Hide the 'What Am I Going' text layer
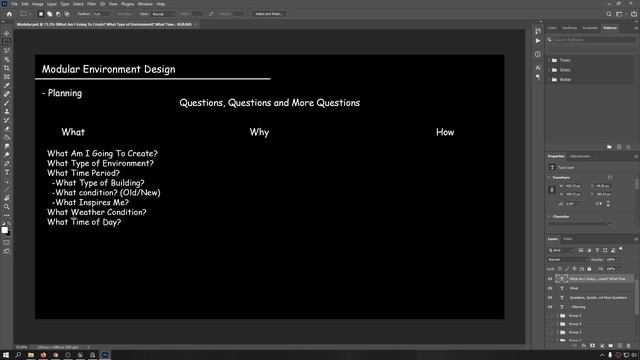The height and width of the screenshot is (360, 640). (x=550, y=279)
